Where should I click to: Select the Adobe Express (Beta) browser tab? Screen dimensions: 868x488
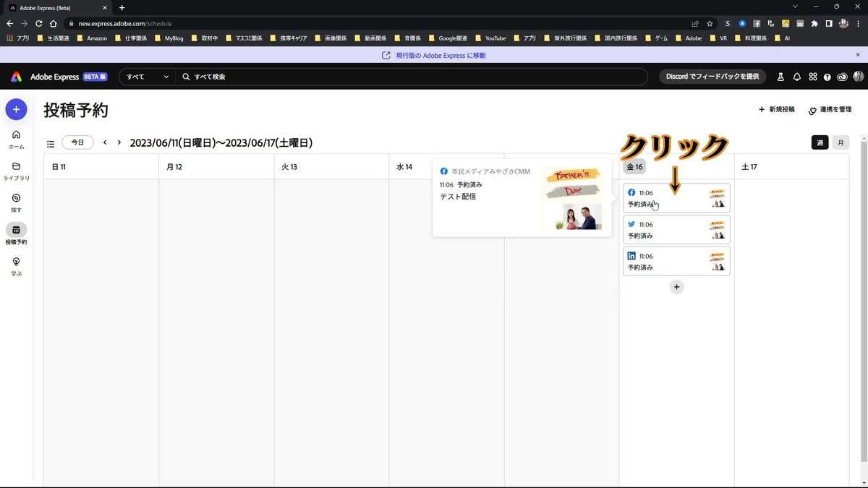(x=58, y=7)
